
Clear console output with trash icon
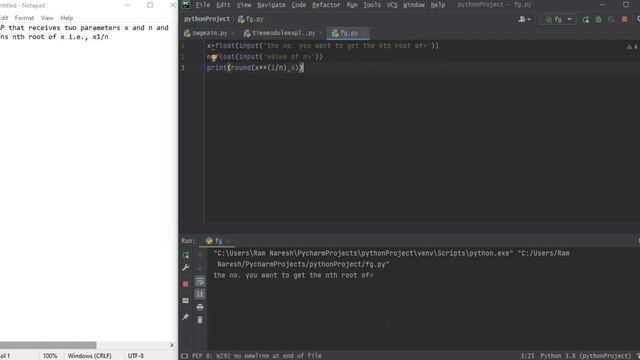(x=200, y=320)
